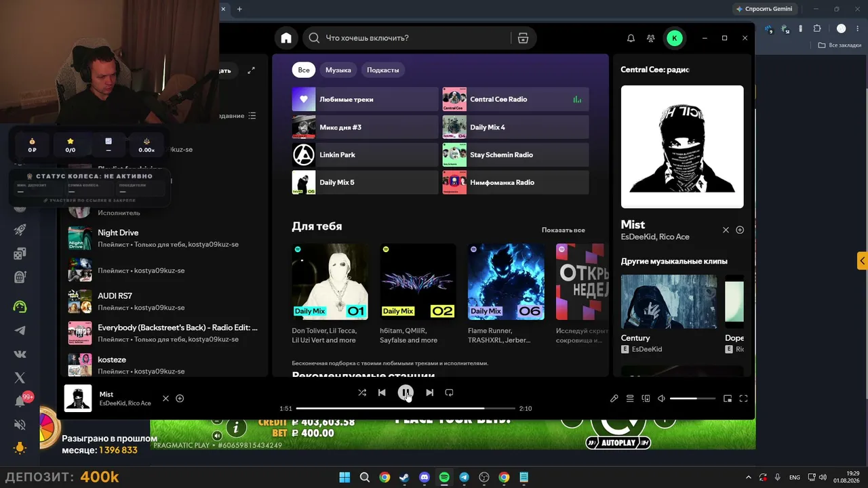
Task: Open Нимфоманка Radio shortcut
Action: click(x=515, y=182)
